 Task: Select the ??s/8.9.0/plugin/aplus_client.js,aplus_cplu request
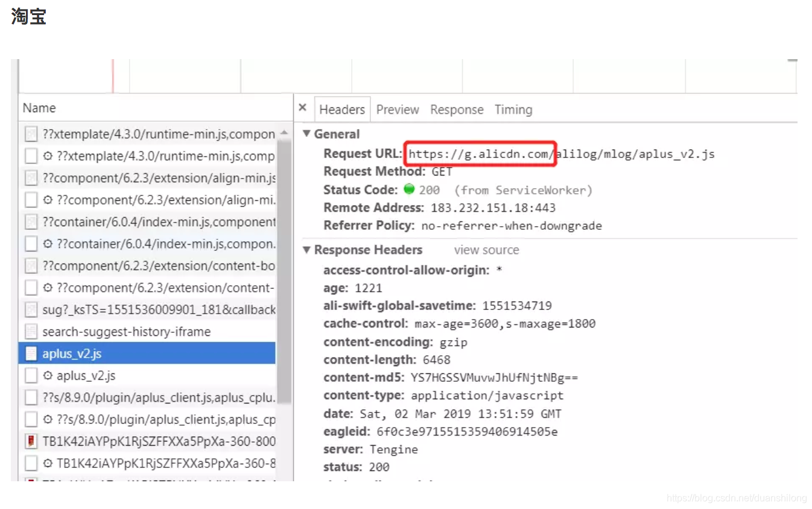pyautogui.click(x=147, y=397)
